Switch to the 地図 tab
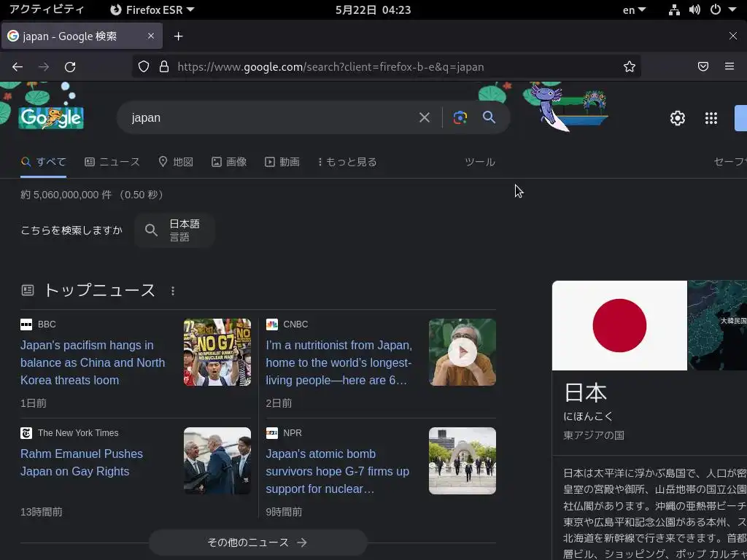Screen dimensions: 747x560 [x=176, y=162]
